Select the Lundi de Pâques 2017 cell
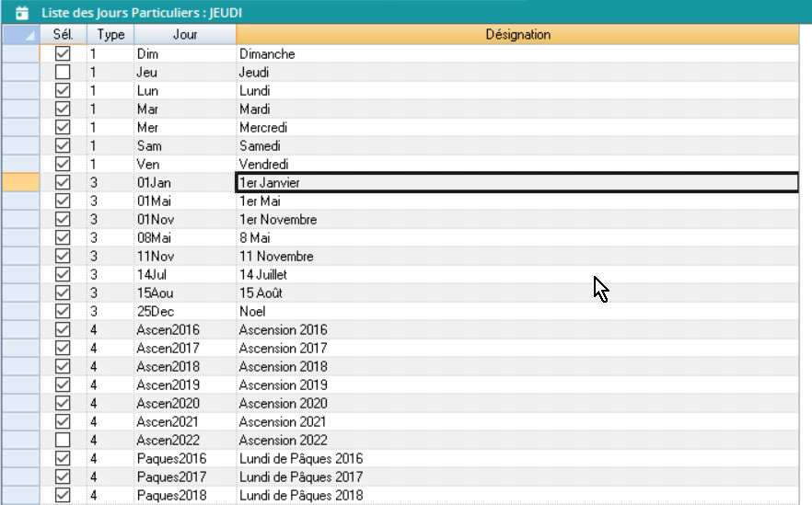Screen dimensions: 812x505 pos(516,477)
